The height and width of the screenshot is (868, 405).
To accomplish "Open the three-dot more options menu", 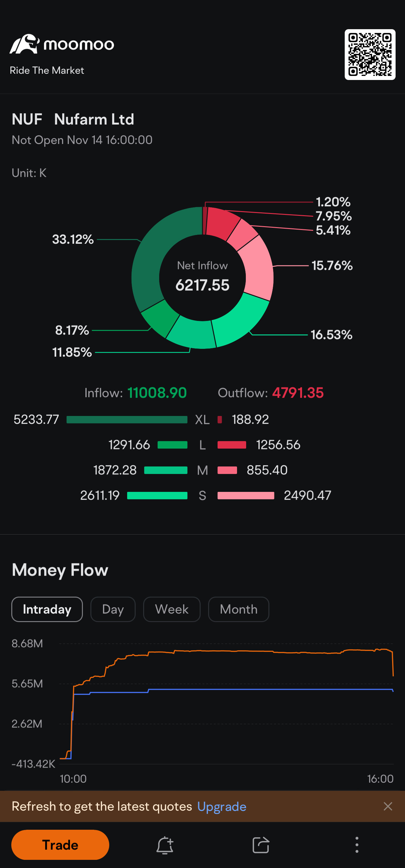I will (357, 845).
